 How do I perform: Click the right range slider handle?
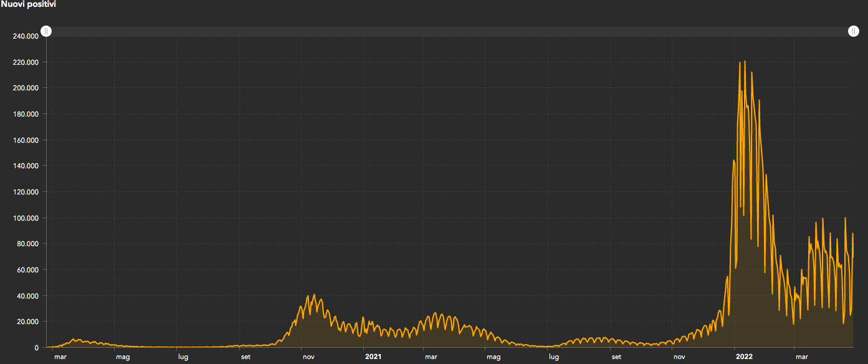tap(854, 31)
